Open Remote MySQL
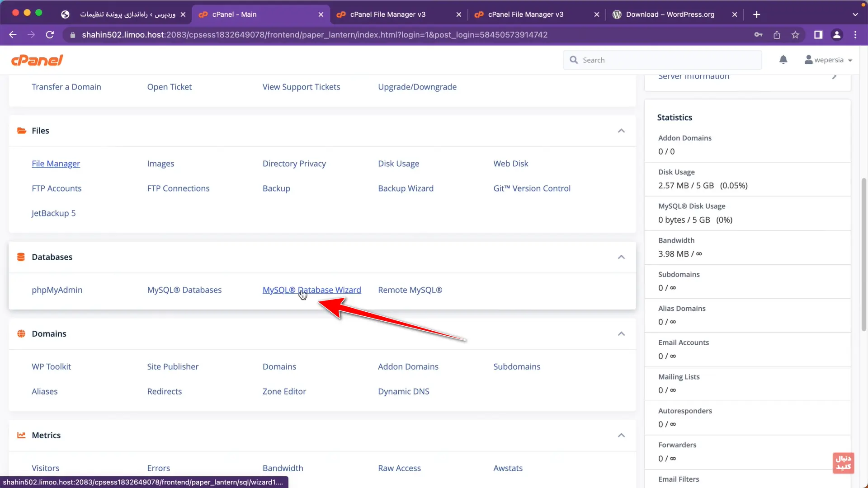The width and height of the screenshot is (868, 488). click(x=410, y=290)
